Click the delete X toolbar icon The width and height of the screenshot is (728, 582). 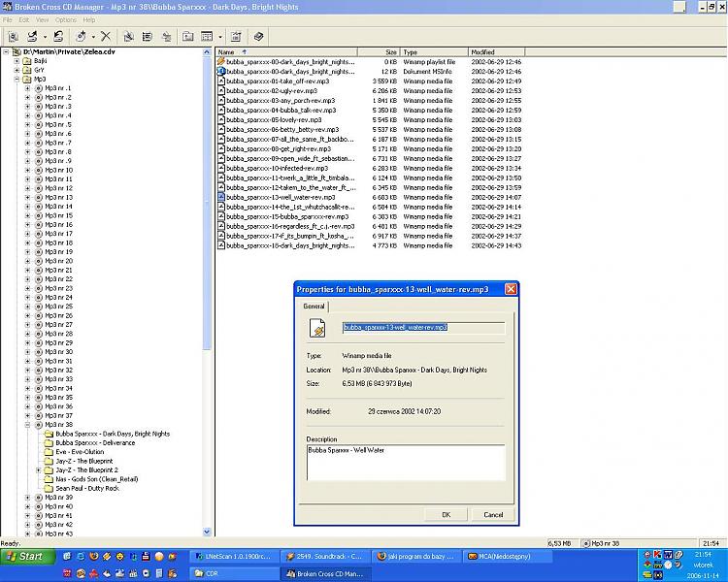pyautogui.click(x=106, y=37)
